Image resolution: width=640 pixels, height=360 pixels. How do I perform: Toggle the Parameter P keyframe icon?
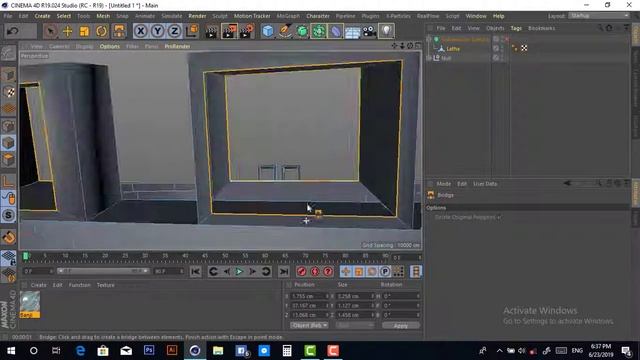click(385, 271)
